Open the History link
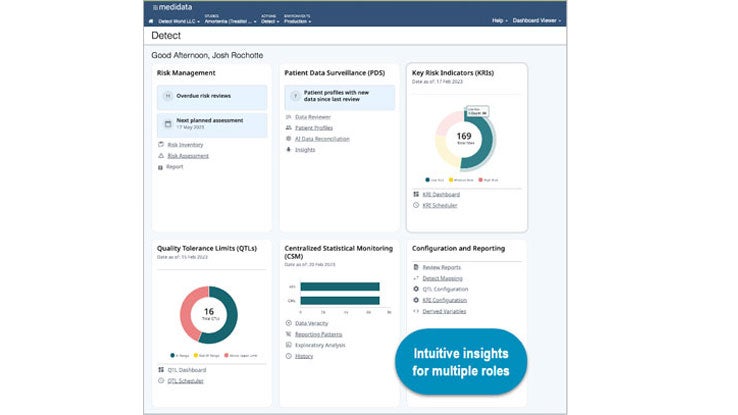738x415 pixels. pyautogui.click(x=304, y=356)
